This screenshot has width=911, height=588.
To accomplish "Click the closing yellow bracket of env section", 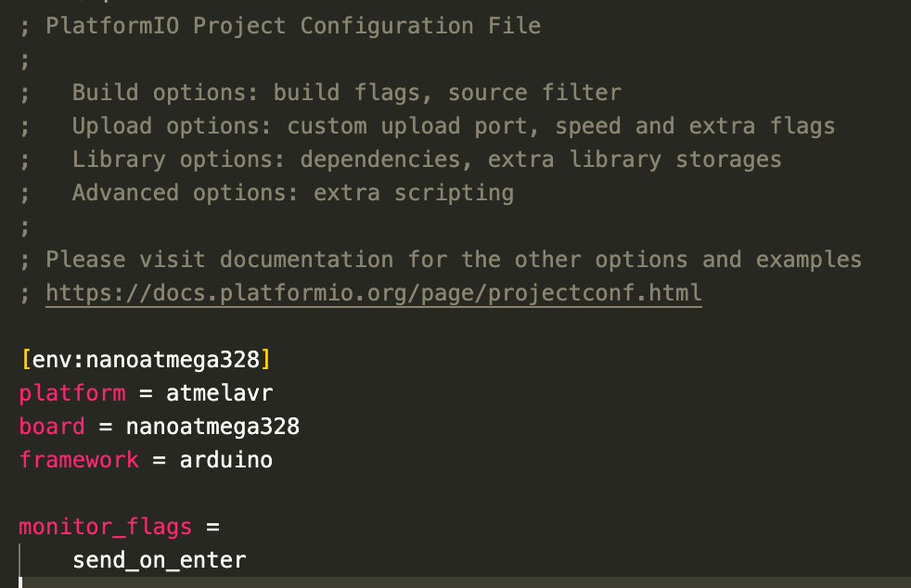I will coord(265,360).
